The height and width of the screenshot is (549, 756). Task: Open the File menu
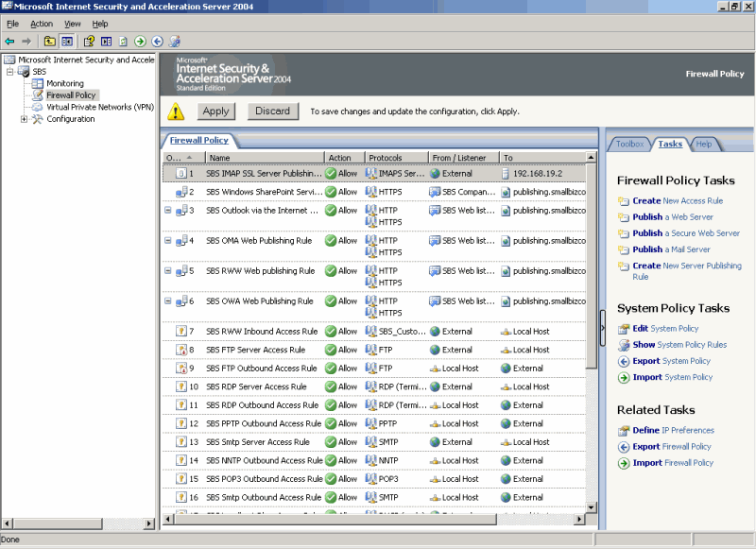[12, 24]
